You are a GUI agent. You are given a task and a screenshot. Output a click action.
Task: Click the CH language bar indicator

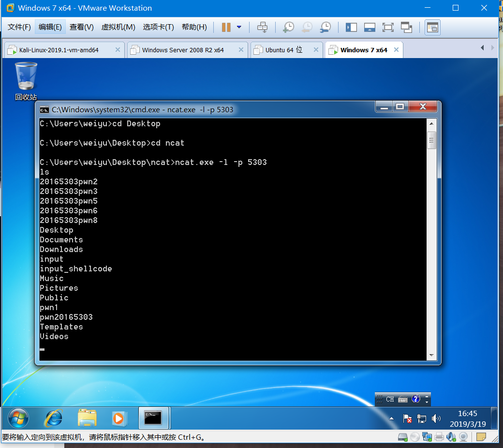[x=390, y=399]
